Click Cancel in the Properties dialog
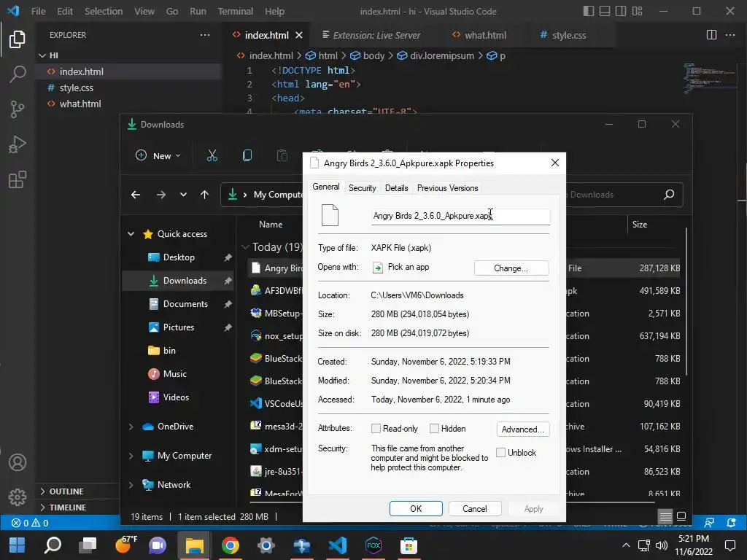The height and width of the screenshot is (560, 747). (x=474, y=508)
